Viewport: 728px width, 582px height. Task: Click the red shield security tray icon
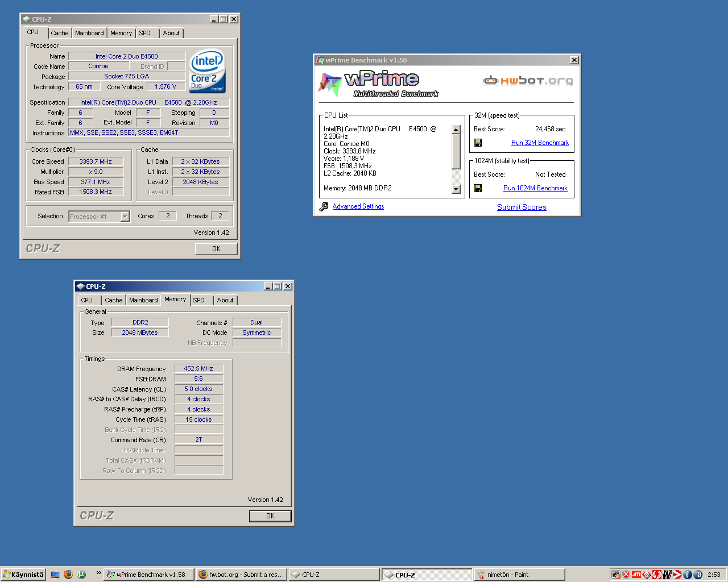(x=626, y=575)
